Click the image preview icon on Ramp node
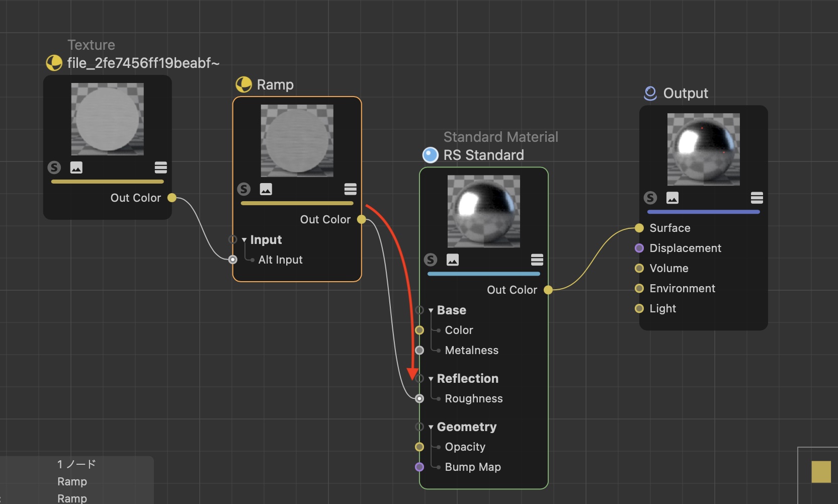Screen dimensions: 838x504 (x=266, y=189)
